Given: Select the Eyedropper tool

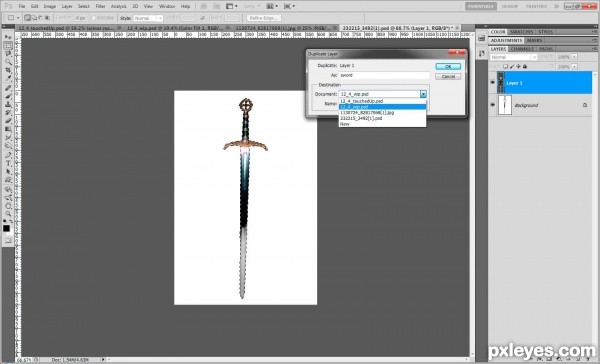Looking at the screenshot, I should (8, 78).
